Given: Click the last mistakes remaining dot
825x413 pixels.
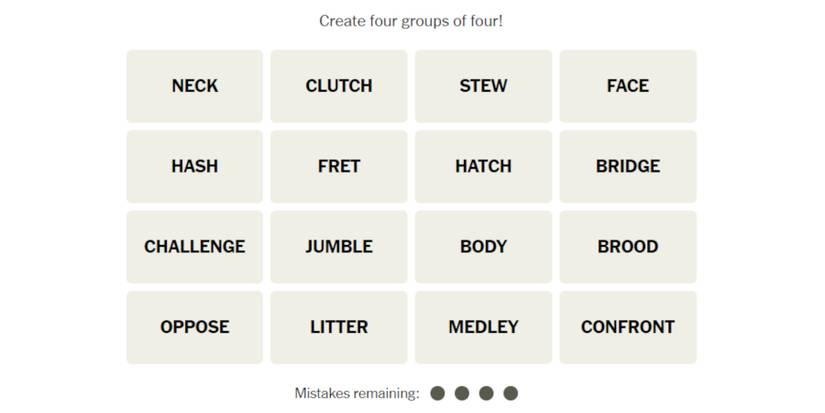Looking at the screenshot, I should click(511, 393).
